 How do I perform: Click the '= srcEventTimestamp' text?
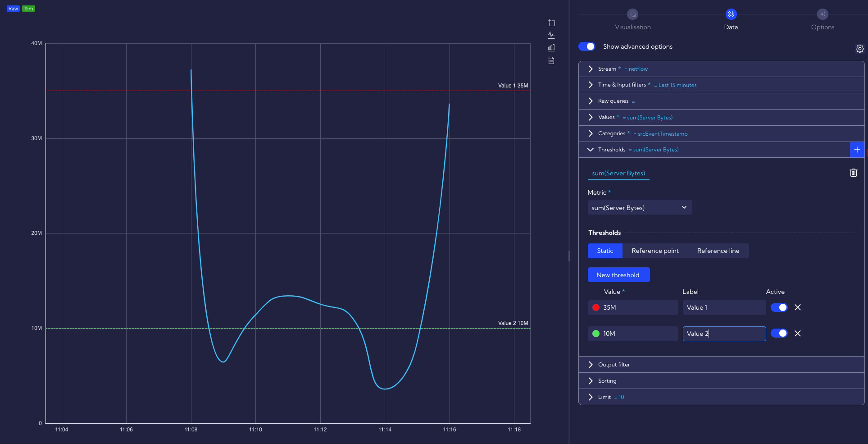[x=660, y=134]
